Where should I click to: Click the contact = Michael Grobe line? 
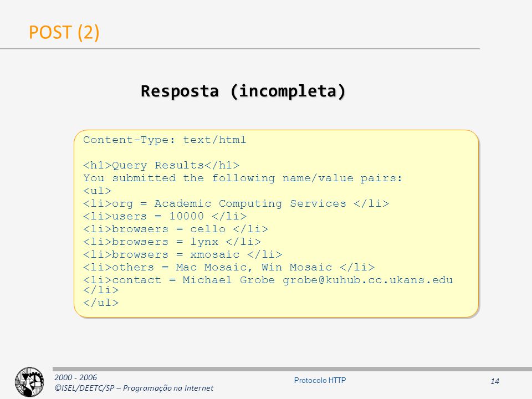[268, 285]
